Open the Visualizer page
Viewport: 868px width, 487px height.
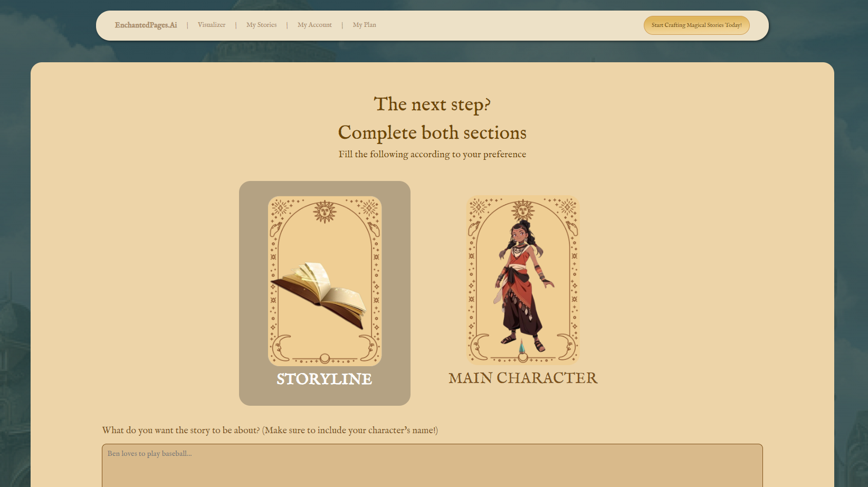pos(211,25)
